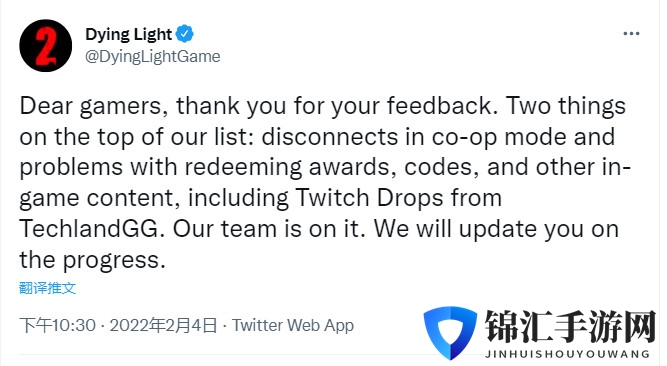The width and height of the screenshot is (667, 366).
Task: Click the 锦汇手游网 watermark text
Action: click(570, 327)
